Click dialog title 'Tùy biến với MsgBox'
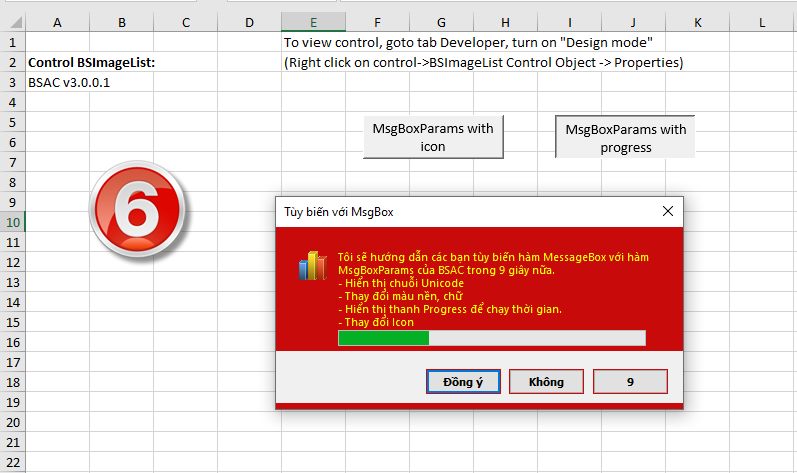The image size is (797, 473). 339,212
